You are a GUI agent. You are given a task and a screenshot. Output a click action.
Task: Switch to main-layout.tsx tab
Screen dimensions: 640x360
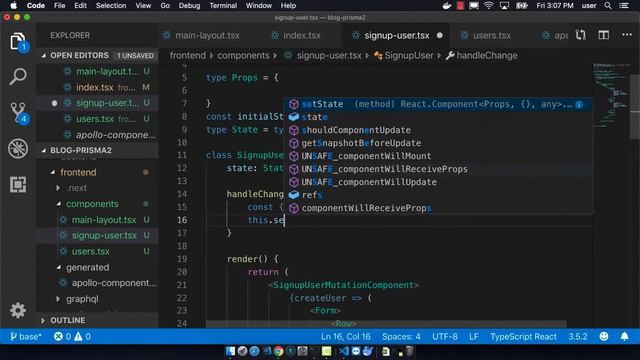pos(207,36)
